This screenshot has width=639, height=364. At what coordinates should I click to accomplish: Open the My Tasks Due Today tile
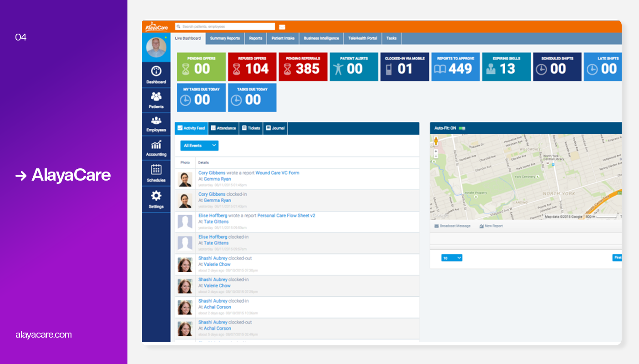click(x=201, y=97)
